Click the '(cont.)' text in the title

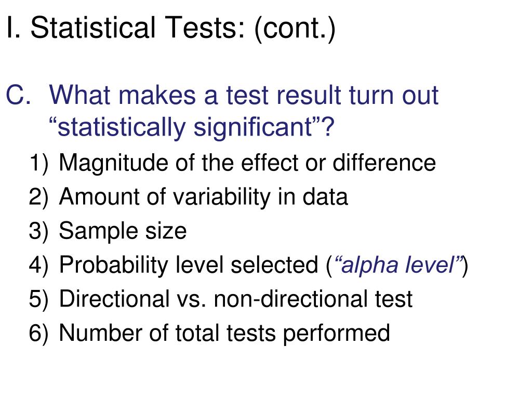point(295,29)
